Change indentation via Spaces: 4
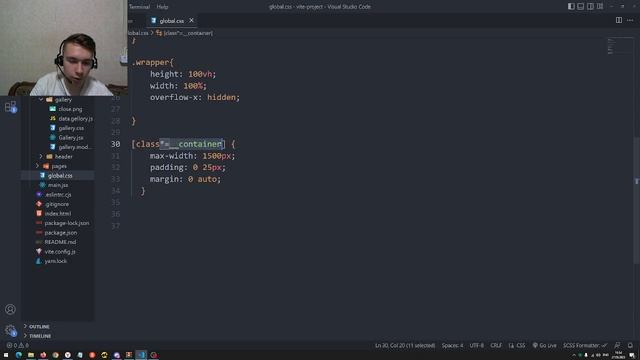Viewport: 640px width, 360px height. click(x=452, y=345)
